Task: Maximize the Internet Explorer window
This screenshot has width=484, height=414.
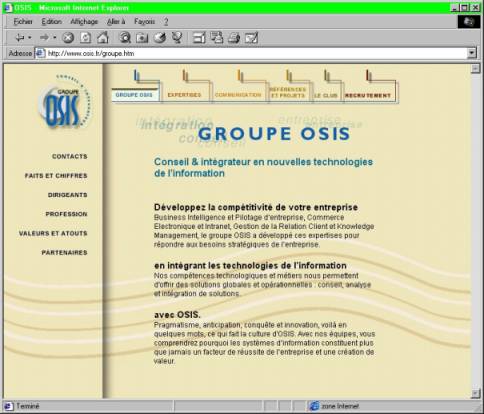Action: [464, 8]
